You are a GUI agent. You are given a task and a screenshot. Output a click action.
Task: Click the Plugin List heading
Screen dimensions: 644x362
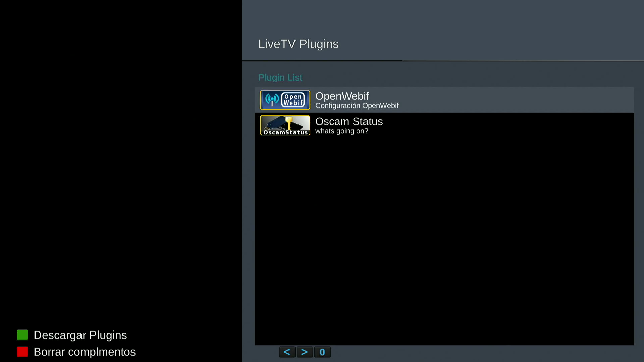(280, 77)
